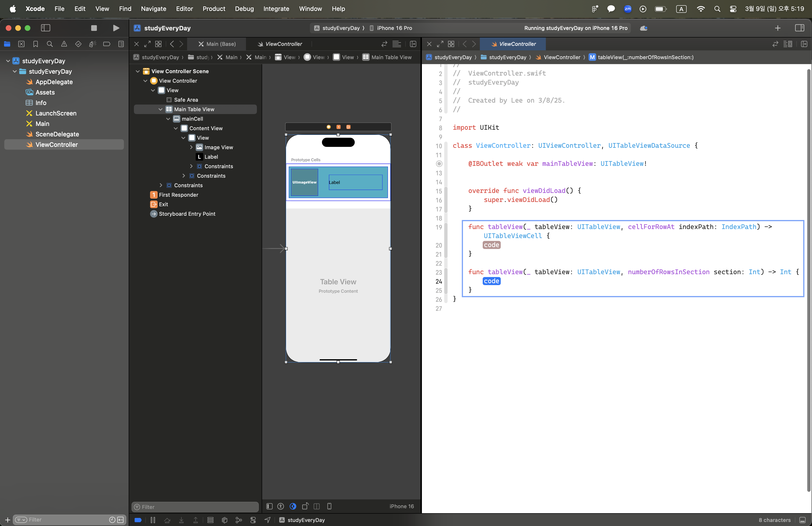The width and height of the screenshot is (812, 526).
Task: Collapse the View Controller Scene disclosure
Action: tap(138, 71)
